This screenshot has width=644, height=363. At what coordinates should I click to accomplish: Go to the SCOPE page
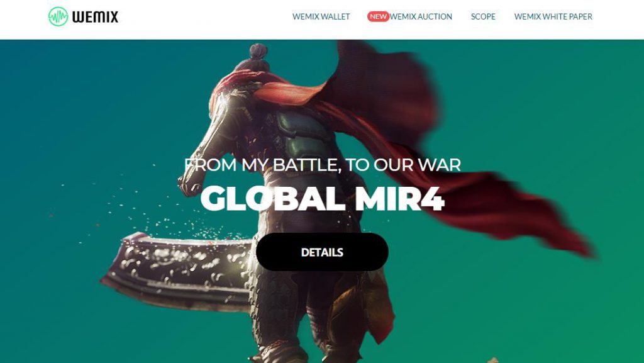(x=483, y=17)
